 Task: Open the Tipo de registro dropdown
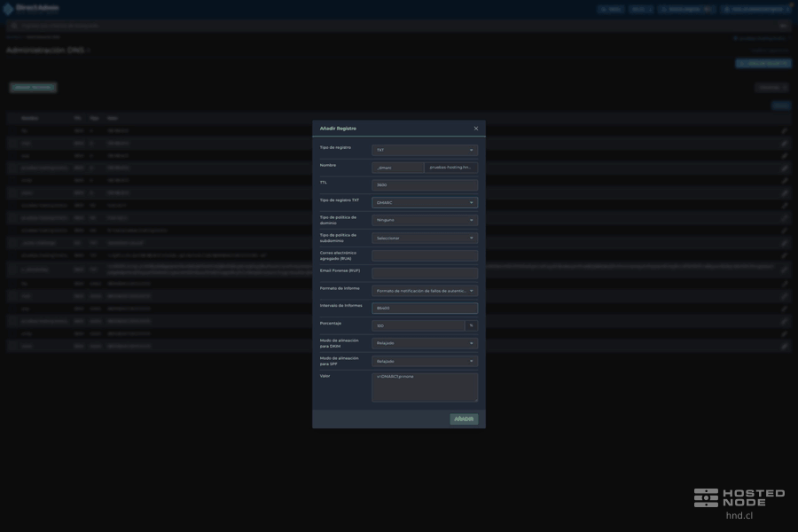[x=425, y=150]
